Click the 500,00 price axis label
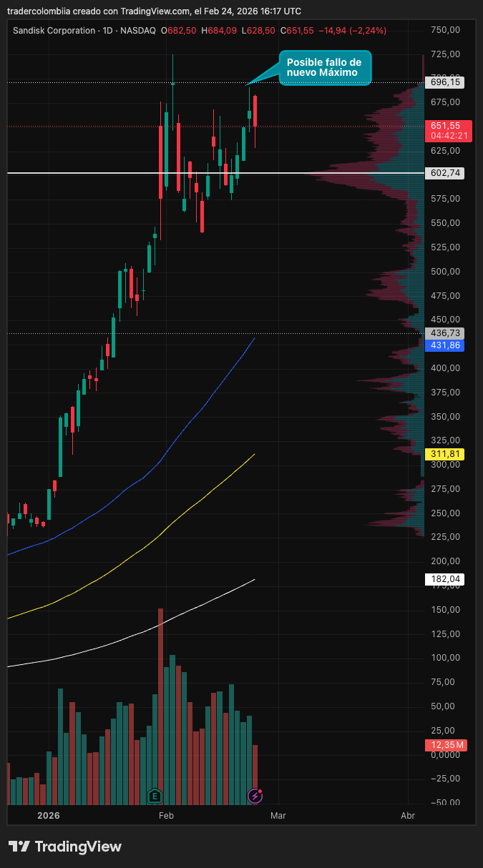The height and width of the screenshot is (868, 483). coord(444,271)
